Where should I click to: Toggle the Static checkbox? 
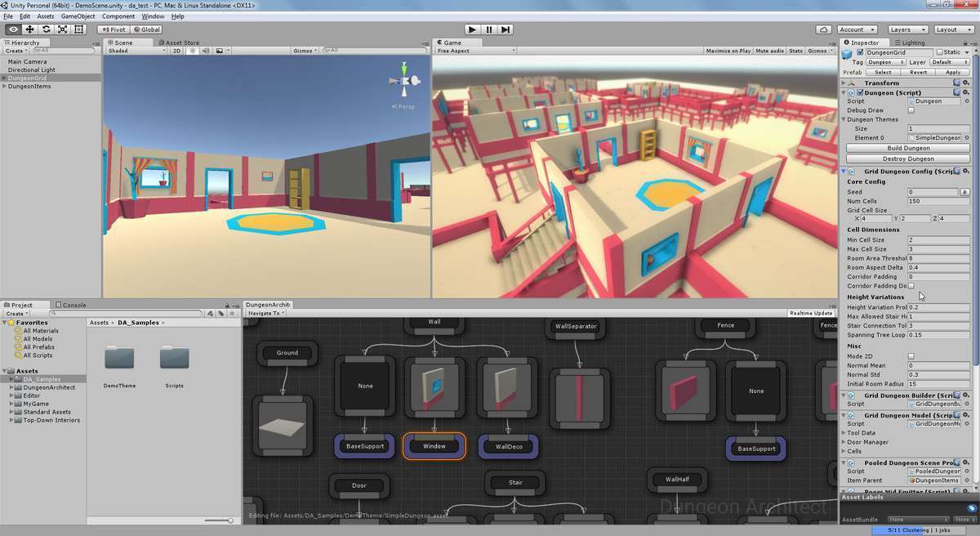(941, 52)
